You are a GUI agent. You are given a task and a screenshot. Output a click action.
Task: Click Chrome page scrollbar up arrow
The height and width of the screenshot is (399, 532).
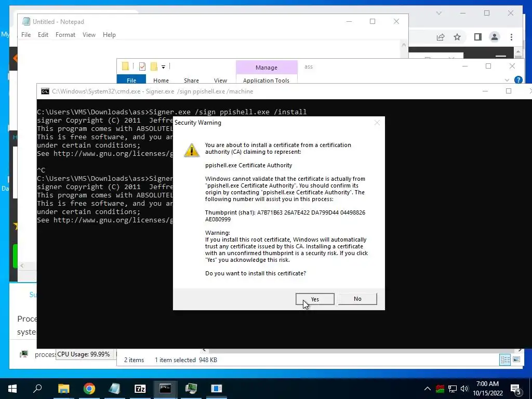[x=518, y=52]
